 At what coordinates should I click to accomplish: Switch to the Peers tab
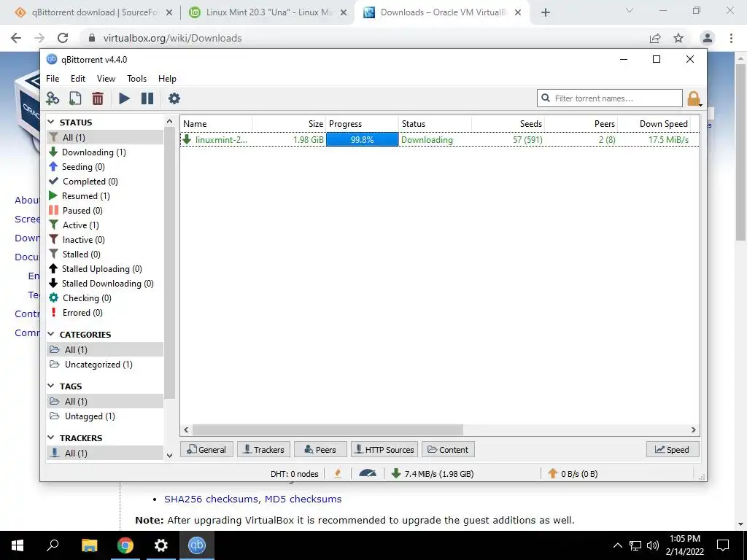(320, 449)
